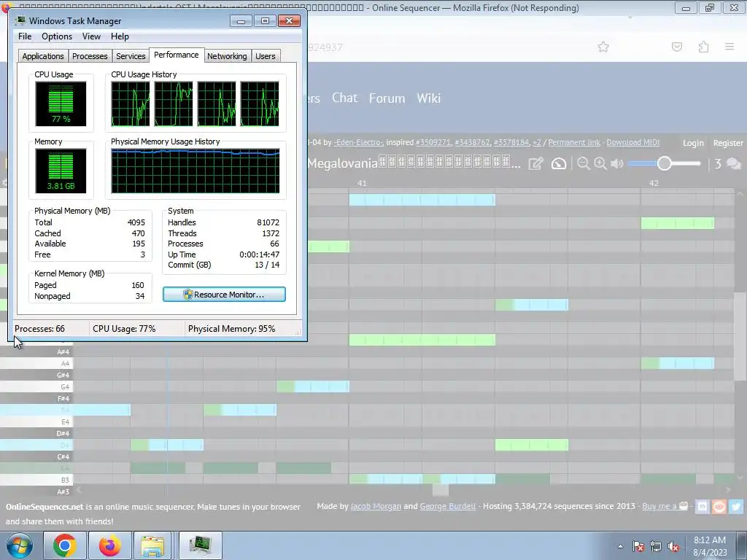Mute the sequencer volume speaker icon

click(617, 164)
